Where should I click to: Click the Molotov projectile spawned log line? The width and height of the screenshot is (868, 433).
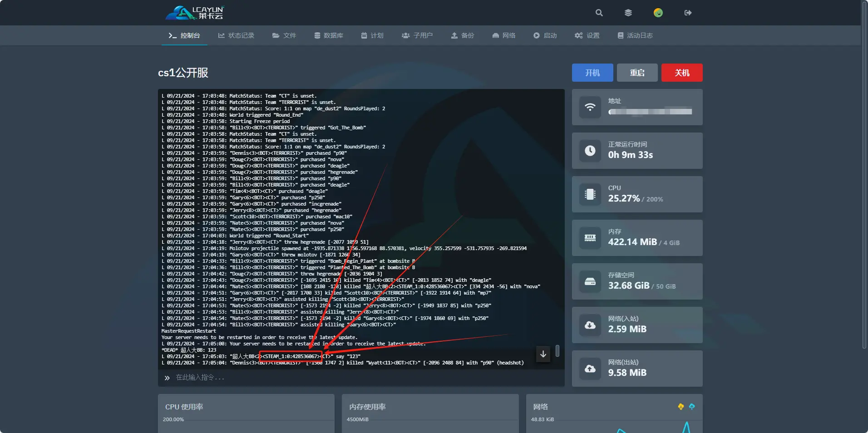344,248
